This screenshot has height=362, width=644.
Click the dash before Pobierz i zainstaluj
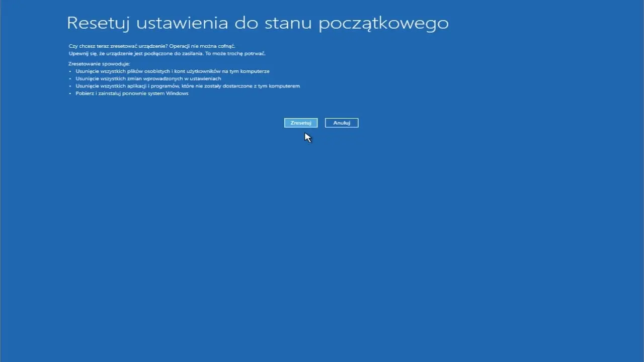click(x=70, y=93)
